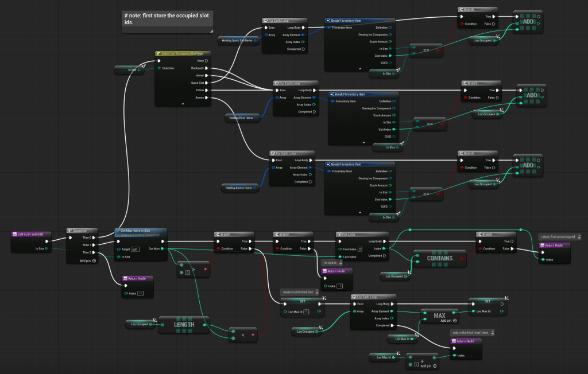This screenshot has width=588, height=374.
Task: Select the CONTAINS array node
Action: tap(439, 258)
